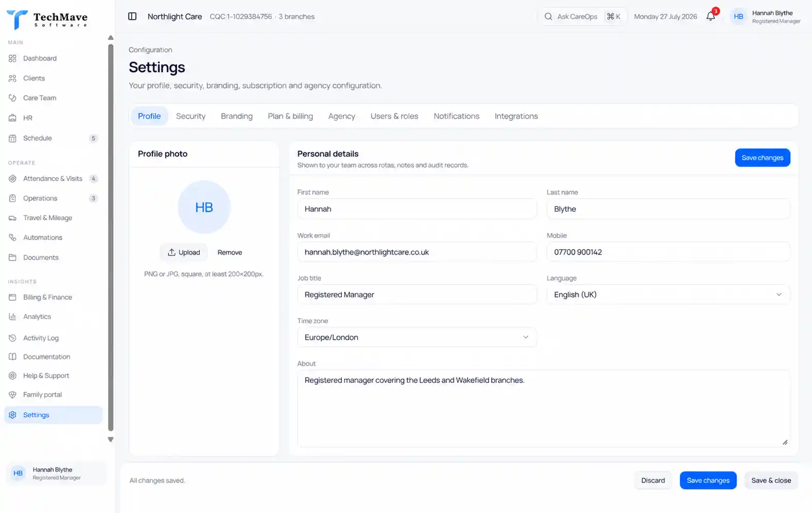Click the HR briefcase icon
Viewport: 812px width, 513px height.
pyautogui.click(x=12, y=118)
